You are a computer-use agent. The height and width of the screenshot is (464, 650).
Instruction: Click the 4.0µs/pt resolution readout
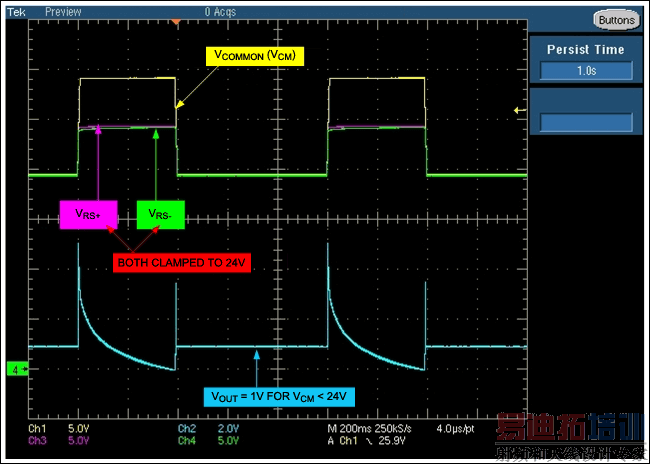tap(455, 428)
